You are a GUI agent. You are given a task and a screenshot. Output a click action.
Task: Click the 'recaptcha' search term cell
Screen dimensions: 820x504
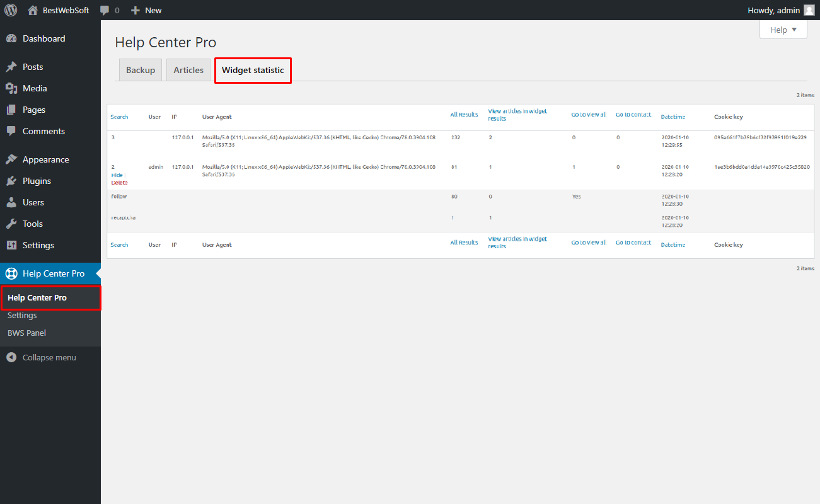tap(124, 218)
